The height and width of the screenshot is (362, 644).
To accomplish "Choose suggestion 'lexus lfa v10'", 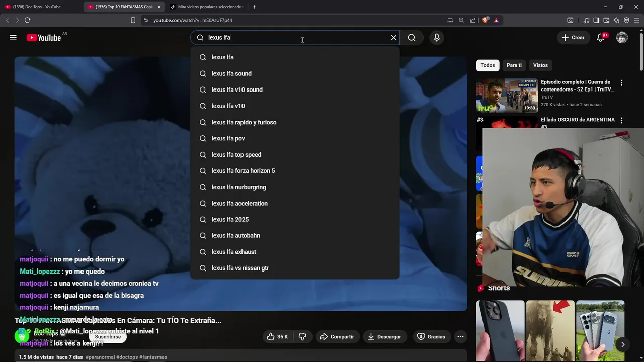I will [x=295, y=106].
